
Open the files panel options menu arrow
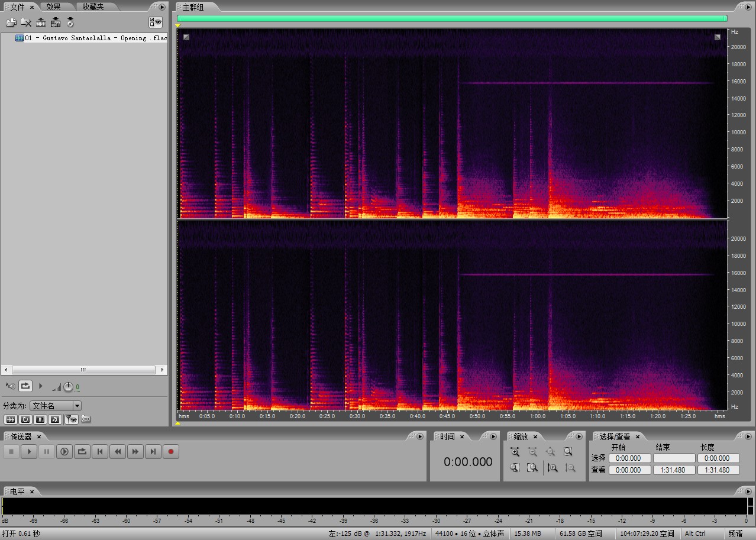161,7
